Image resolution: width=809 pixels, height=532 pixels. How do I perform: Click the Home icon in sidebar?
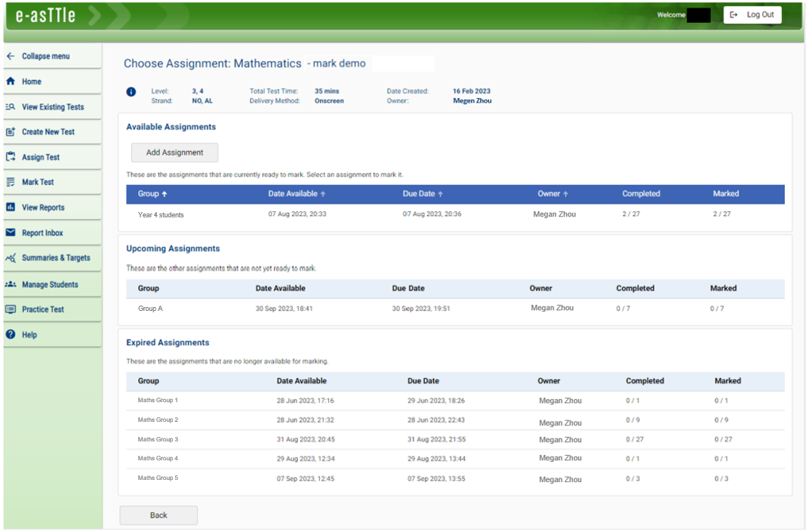(x=11, y=81)
